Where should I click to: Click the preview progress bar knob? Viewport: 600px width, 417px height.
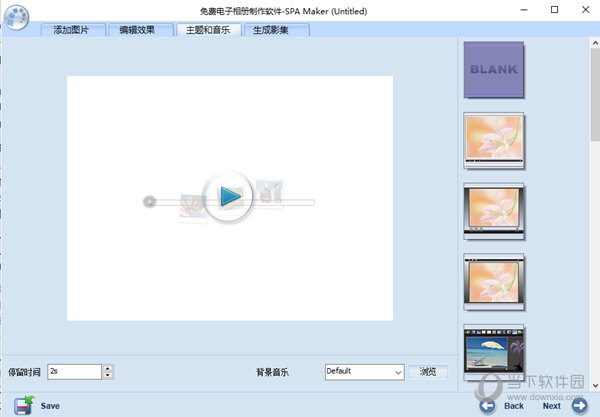(150, 201)
